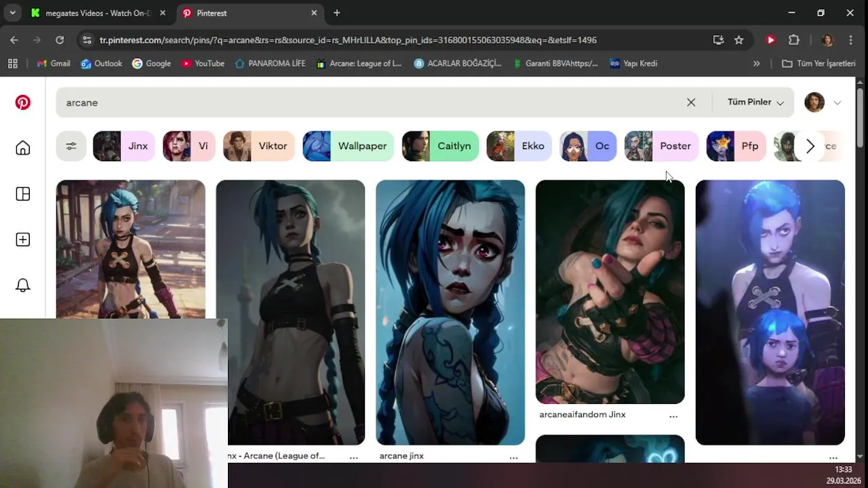Expand the account chevron next to avatar
868x488 pixels.
837,103
